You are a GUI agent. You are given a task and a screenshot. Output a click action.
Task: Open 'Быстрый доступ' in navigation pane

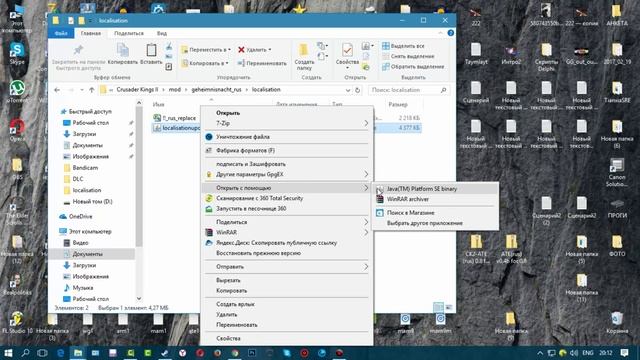[x=90, y=111]
